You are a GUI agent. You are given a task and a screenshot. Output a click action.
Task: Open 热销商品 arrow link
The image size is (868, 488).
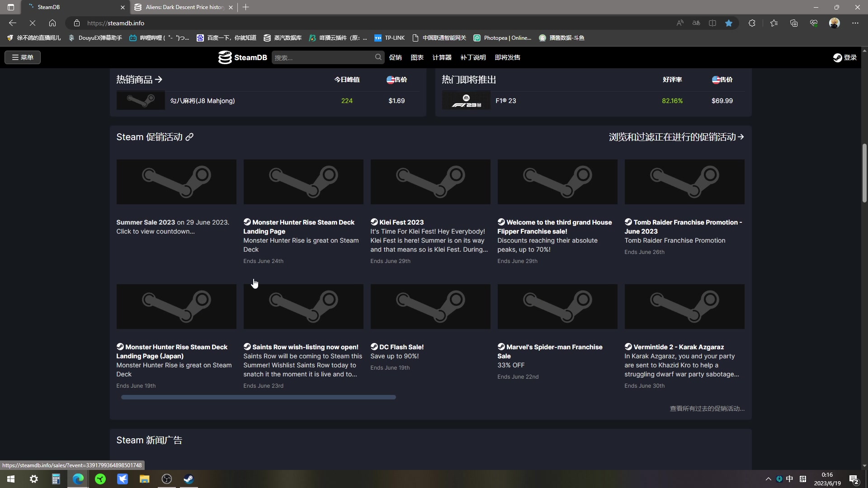tap(139, 80)
